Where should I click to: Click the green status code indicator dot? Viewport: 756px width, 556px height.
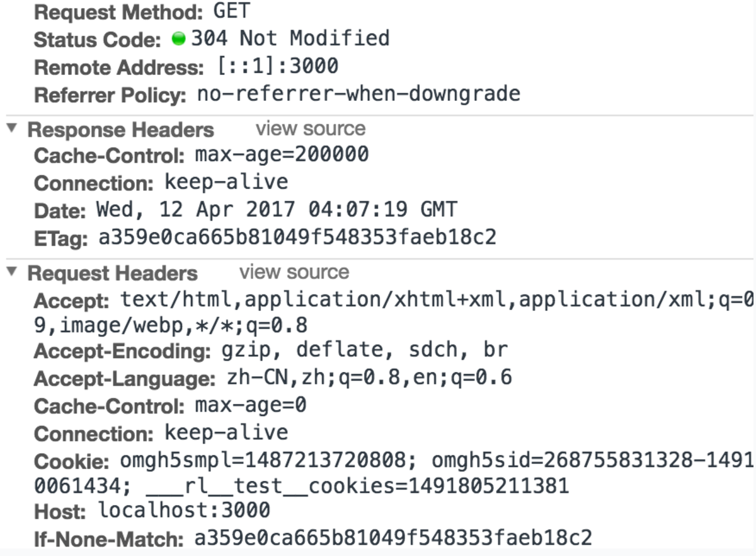point(179,39)
